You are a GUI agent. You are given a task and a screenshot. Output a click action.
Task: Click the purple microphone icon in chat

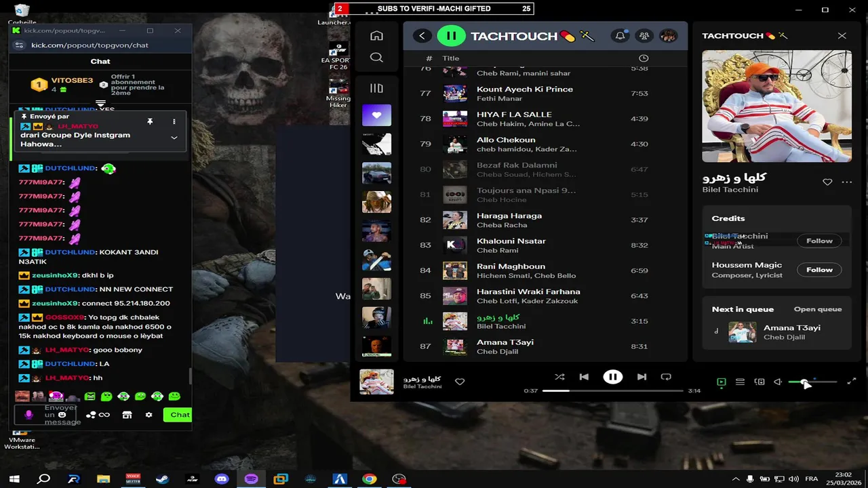click(x=28, y=415)
